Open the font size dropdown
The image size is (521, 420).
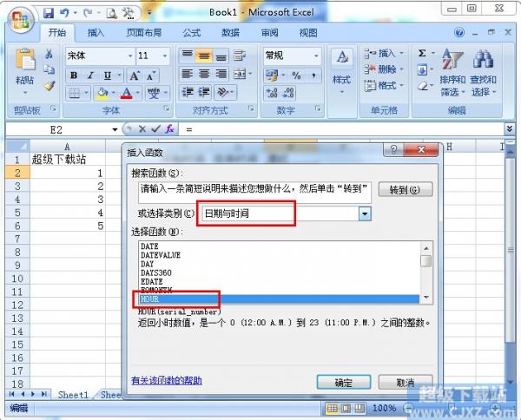coord(165,56)
